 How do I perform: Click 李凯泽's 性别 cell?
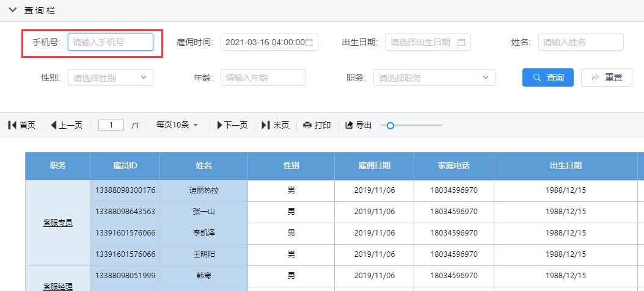[291, 233]
